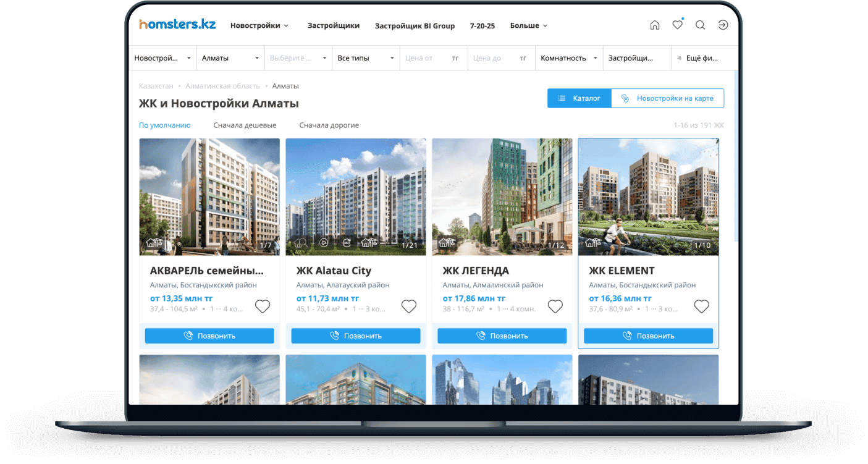Open Застройщики menu item
Viewport: 868px width, 464px height.
coord(334,26)
